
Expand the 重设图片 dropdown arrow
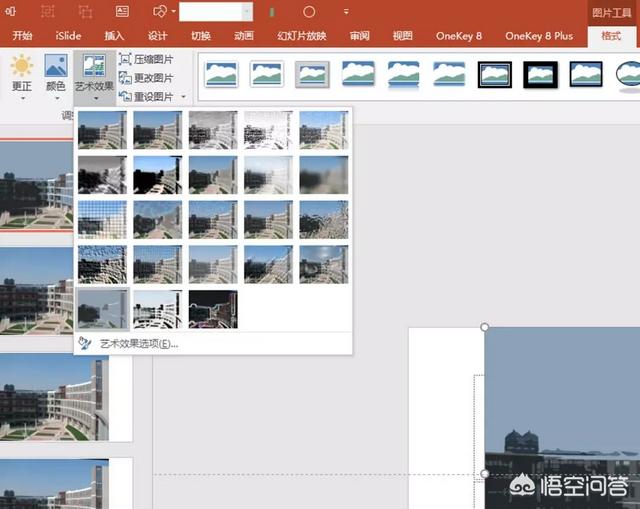184,97
